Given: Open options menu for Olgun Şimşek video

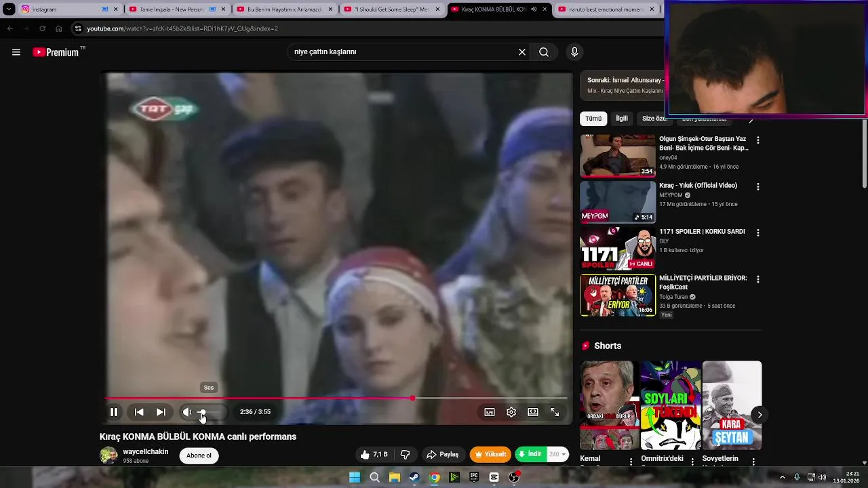Looking at the screenshot, I should click(x=758, y=140).
